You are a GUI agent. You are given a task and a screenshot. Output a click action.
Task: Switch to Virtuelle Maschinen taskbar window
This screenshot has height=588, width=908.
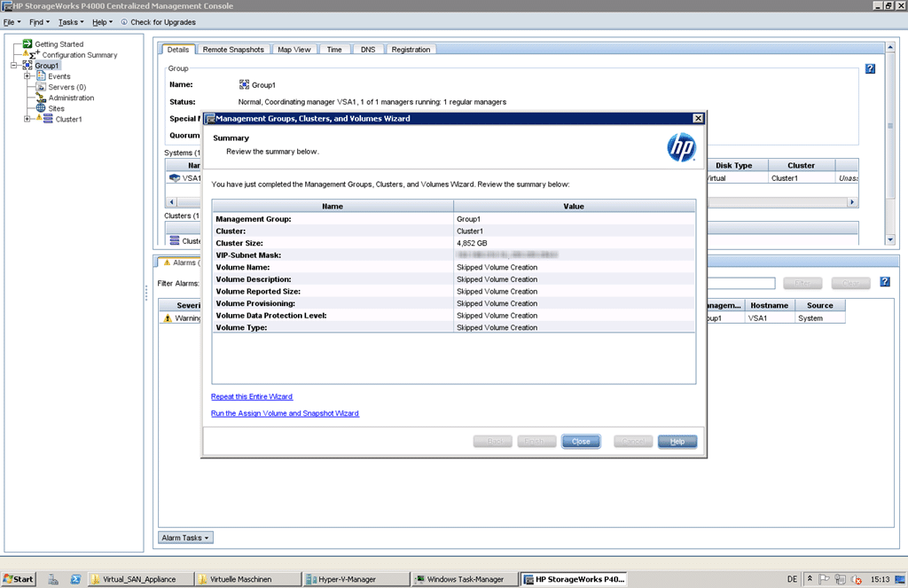point(248,579)
